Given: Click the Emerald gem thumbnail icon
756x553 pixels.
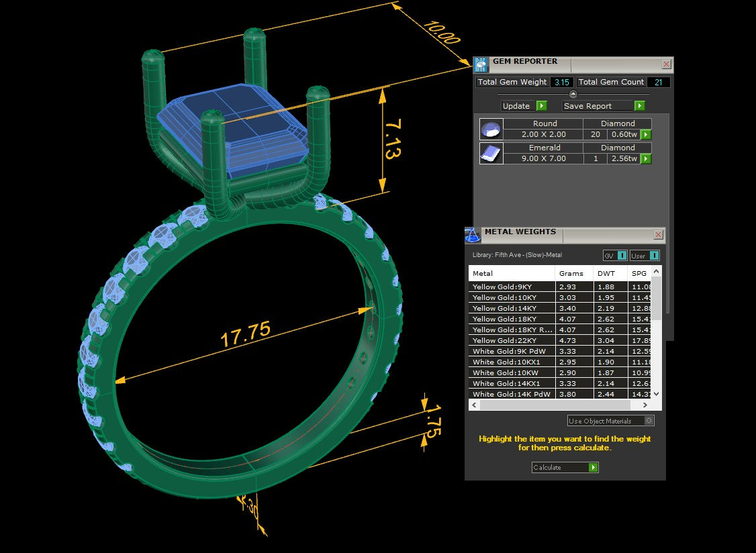Looking at the screenshot, I should (x=491, y=153).
